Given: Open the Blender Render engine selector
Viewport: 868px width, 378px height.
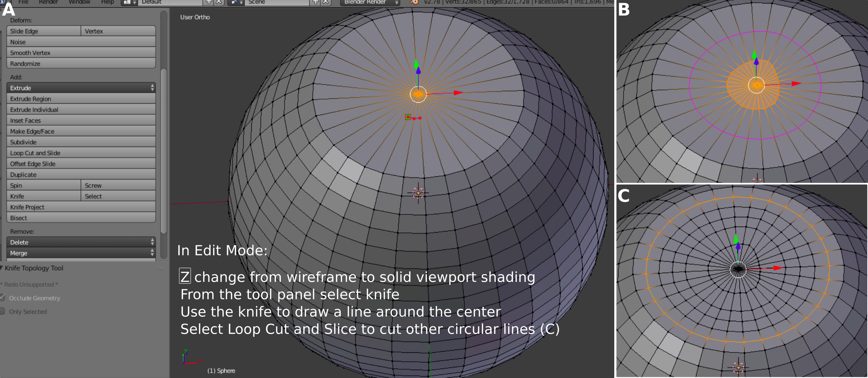Looking at the screenshot, I should pyautogui.click(x=370, y=2).
